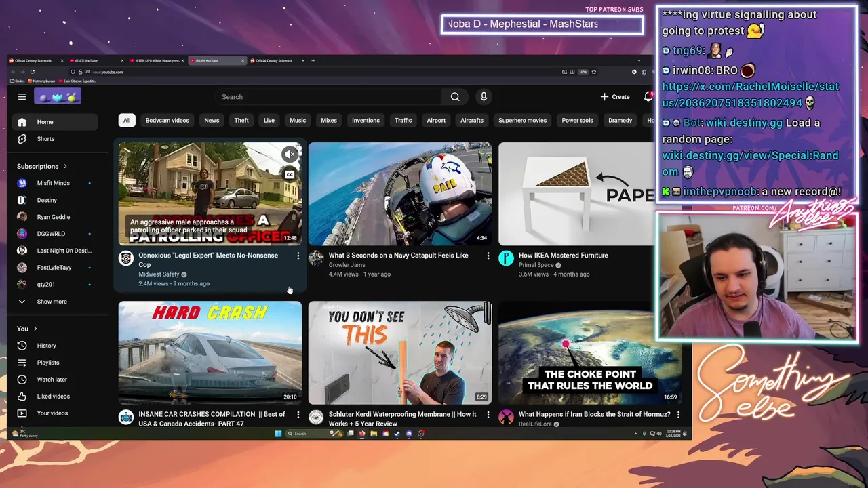Screen dimensions: 868x488
Task: Open options menu for Navy Catapult video
Action: point(488,256)
